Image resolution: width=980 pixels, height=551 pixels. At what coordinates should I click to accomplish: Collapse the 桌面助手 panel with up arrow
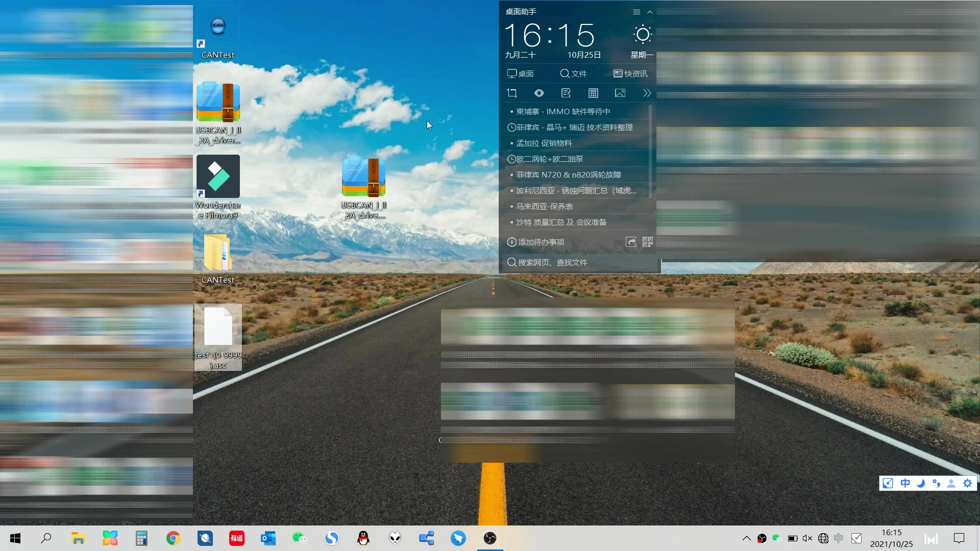click(x=650, y=12)
